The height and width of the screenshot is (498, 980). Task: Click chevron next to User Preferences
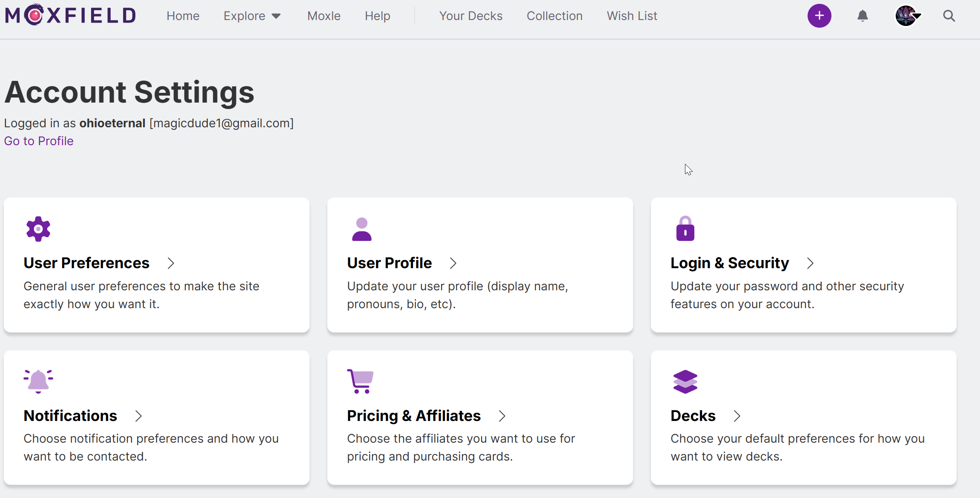(x=171, y=263)
